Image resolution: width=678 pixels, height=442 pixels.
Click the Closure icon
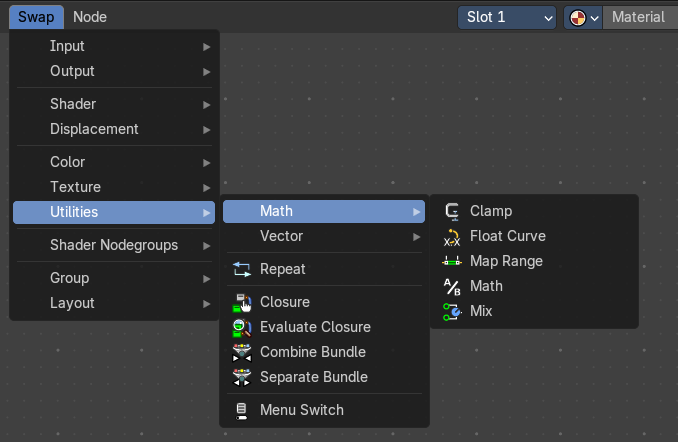tap(242, 302)
